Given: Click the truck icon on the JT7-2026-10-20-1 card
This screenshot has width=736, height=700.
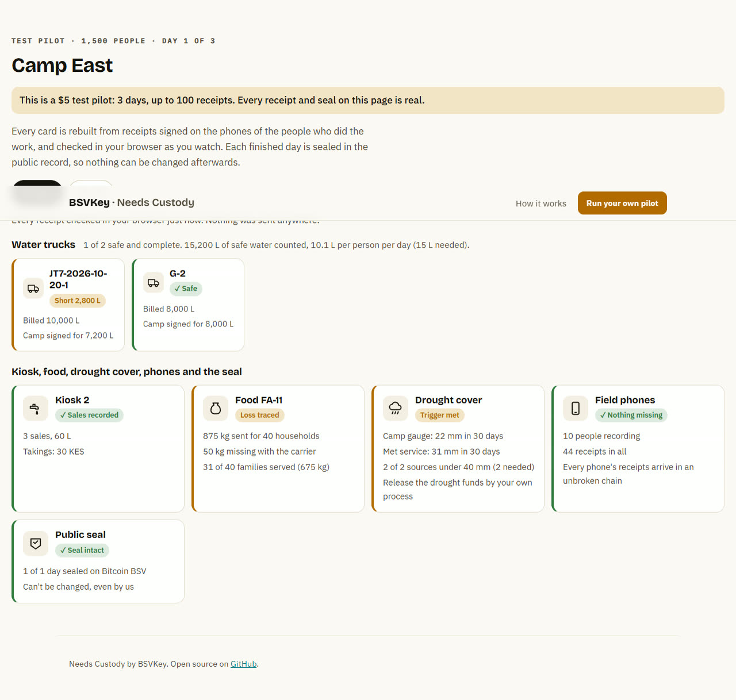Looking at the screenshot, I should coord(33,289).
